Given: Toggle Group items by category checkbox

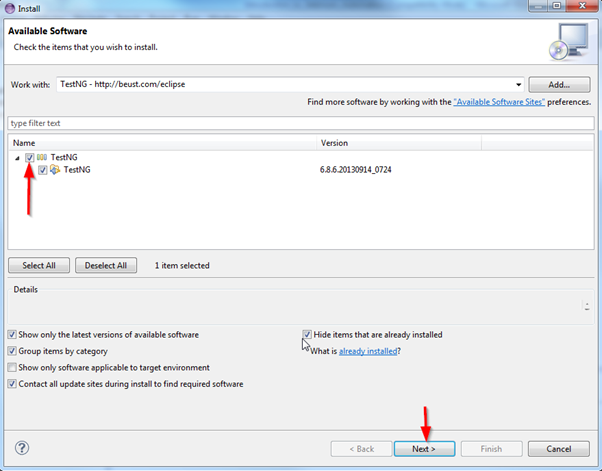Looking at the screenshot, I should click(x=12, y=351).
